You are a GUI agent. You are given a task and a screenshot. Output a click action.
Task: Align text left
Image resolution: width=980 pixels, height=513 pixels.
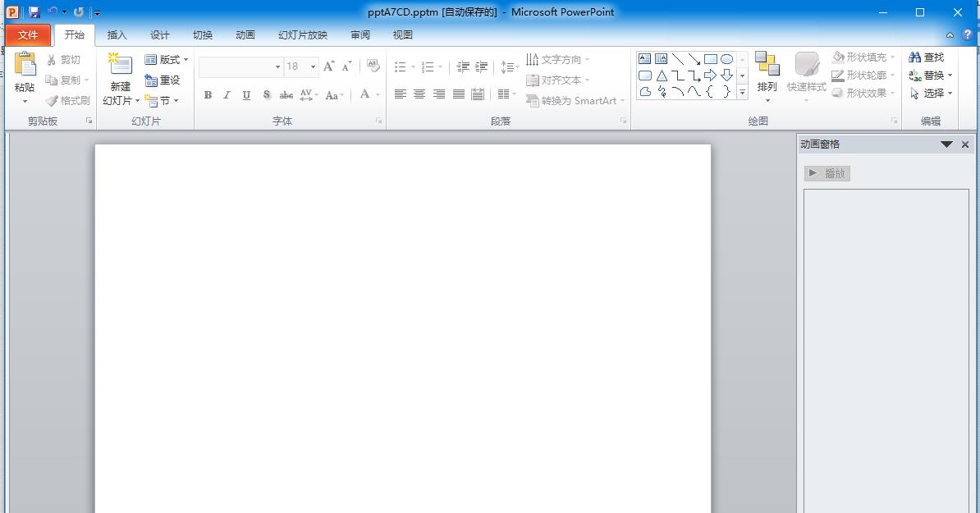pyautogui.click(x=401, y=94)
